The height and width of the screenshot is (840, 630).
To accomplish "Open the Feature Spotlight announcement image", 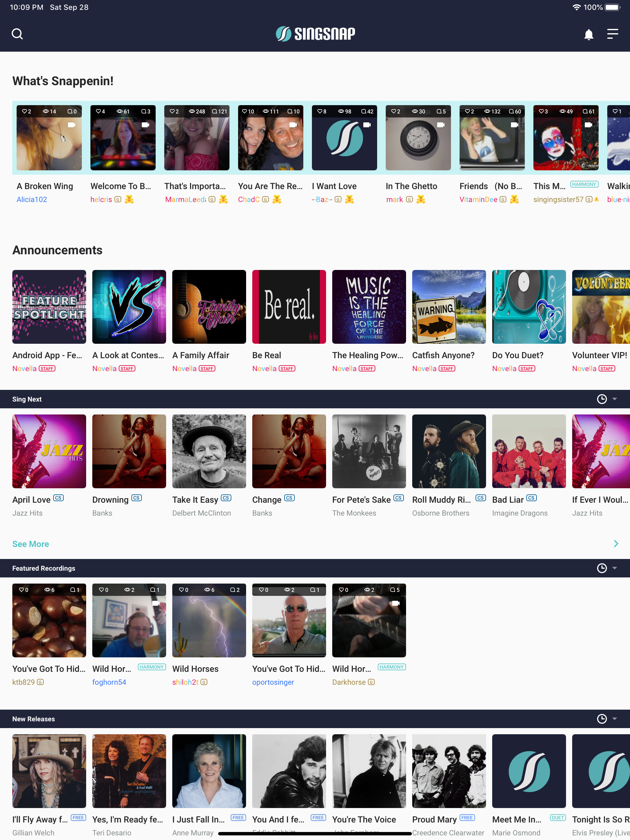I will click(x=49, y=307).
